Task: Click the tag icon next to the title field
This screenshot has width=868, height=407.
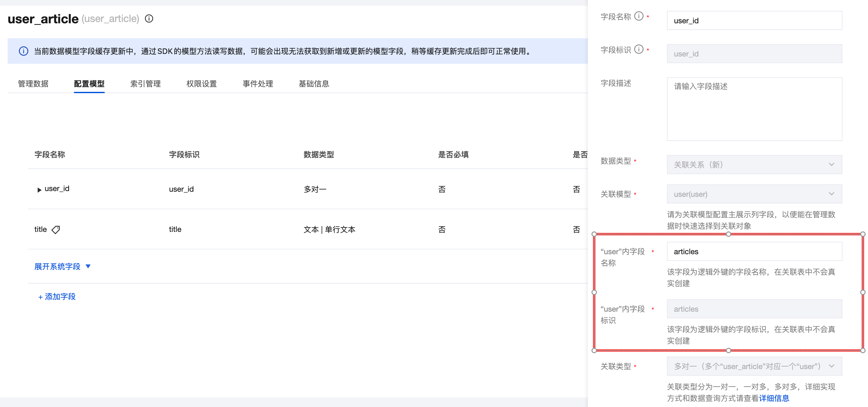Action: [56, 229]
